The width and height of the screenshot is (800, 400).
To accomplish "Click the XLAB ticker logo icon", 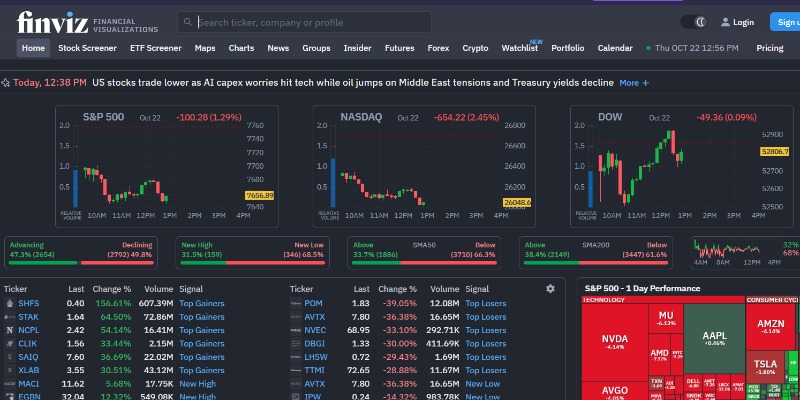I will (9, 370).
